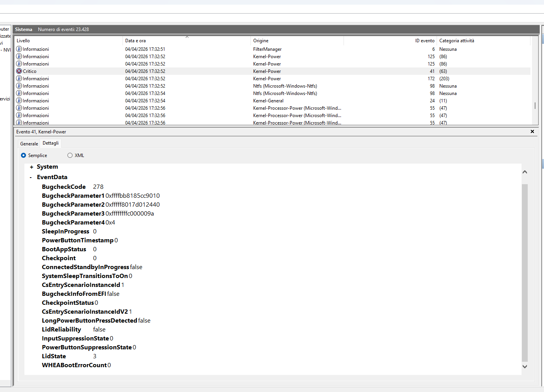Close the Evento 41 details pane

[x=532, y=131]
